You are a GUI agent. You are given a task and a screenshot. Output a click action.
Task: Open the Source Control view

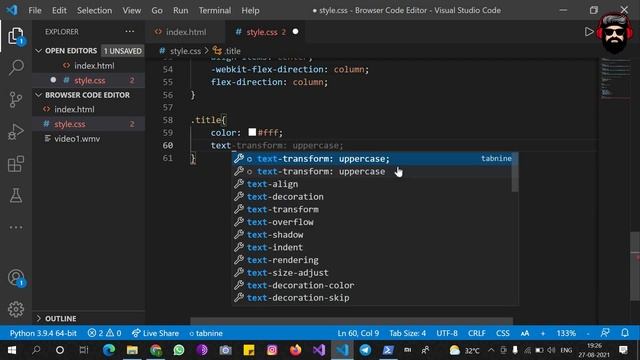[16, 99]
